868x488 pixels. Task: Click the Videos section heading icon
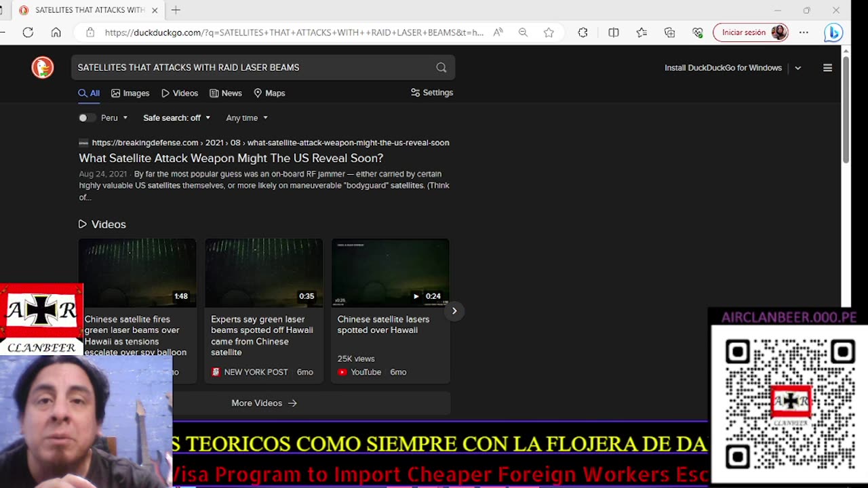click(x=83, y=224)
